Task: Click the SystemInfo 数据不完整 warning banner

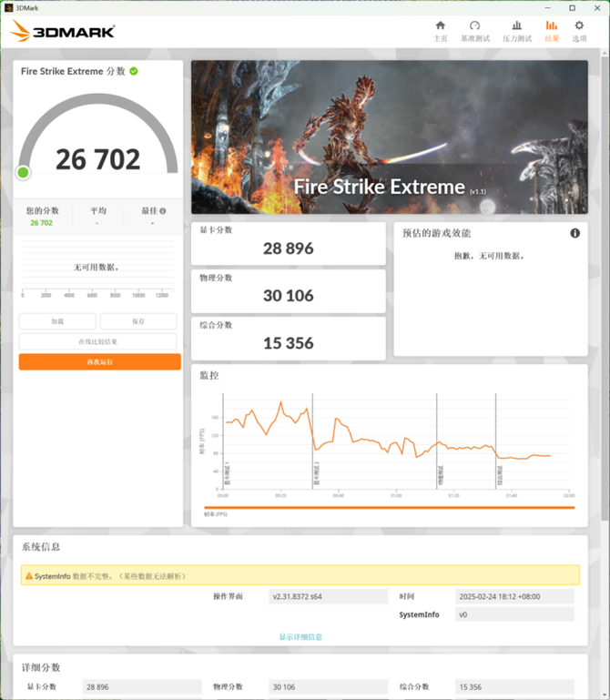Action: coord(300,575)
